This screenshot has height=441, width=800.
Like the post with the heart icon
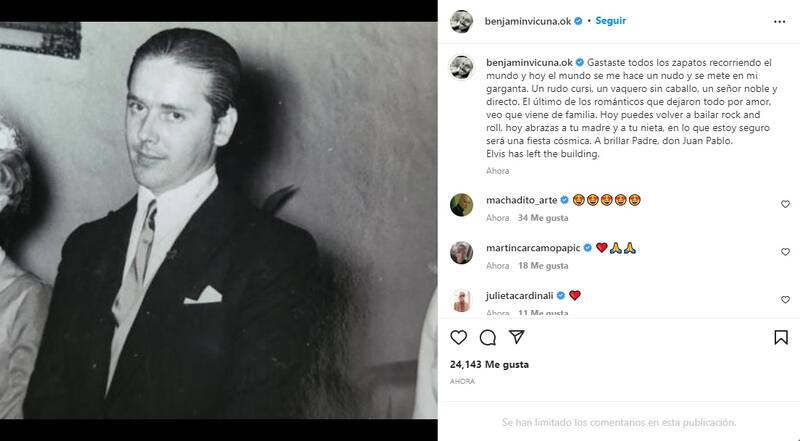[x=459, y=337]
